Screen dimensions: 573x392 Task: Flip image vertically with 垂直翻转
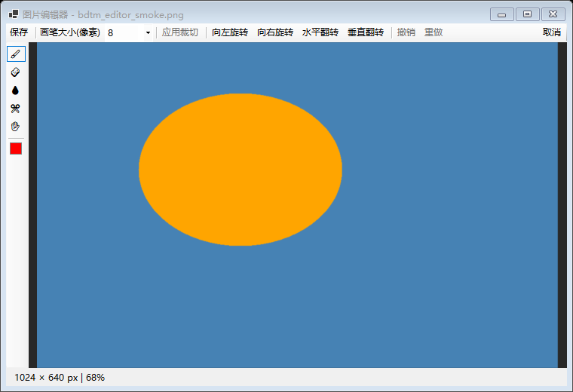[x=366, y=32]
